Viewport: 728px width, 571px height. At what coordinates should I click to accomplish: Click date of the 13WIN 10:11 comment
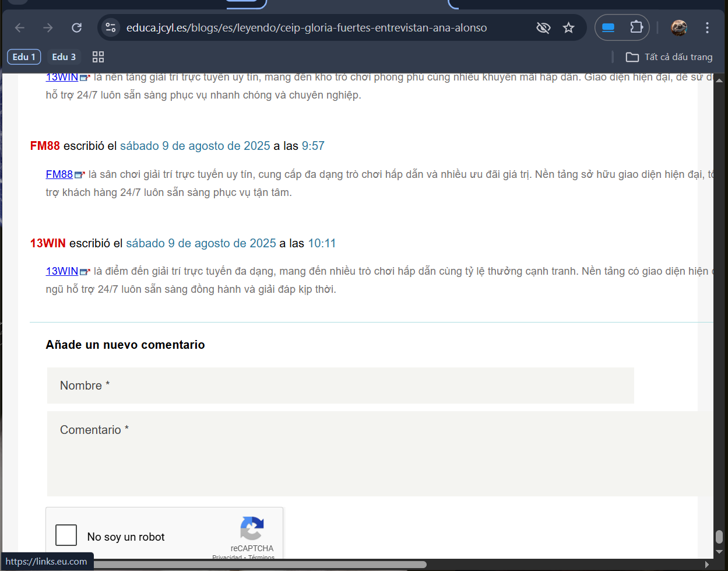(201, 243)
